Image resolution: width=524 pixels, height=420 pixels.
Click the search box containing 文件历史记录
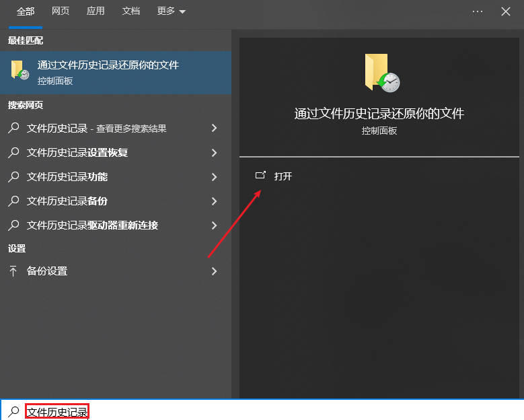click(262, 410)
